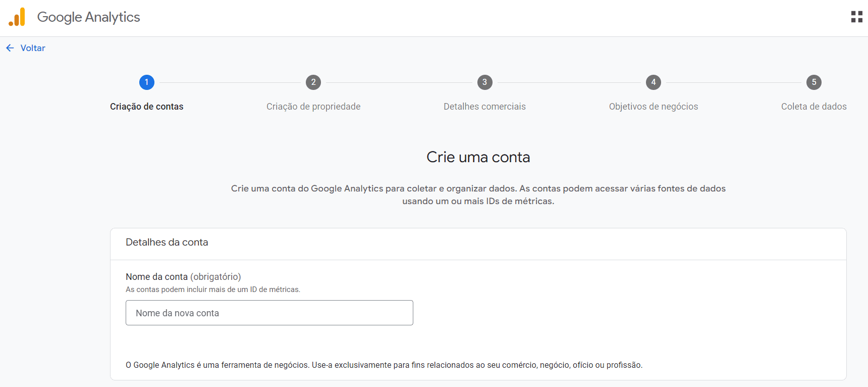
Task: Open the 'Detalhes comerciais' step label
Action: coord(485,107)
